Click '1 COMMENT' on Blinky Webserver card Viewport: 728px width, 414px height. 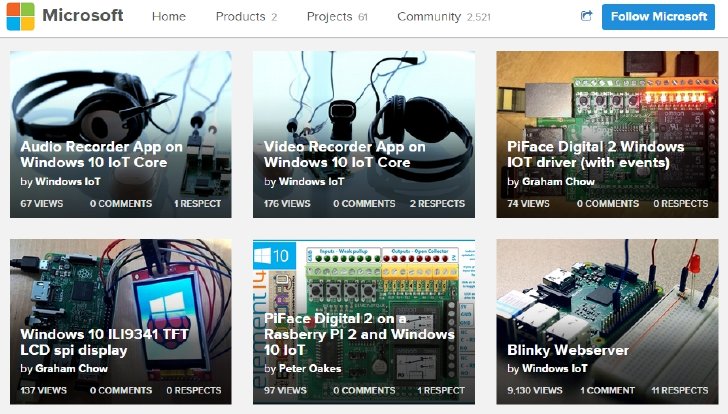[607, 390]
